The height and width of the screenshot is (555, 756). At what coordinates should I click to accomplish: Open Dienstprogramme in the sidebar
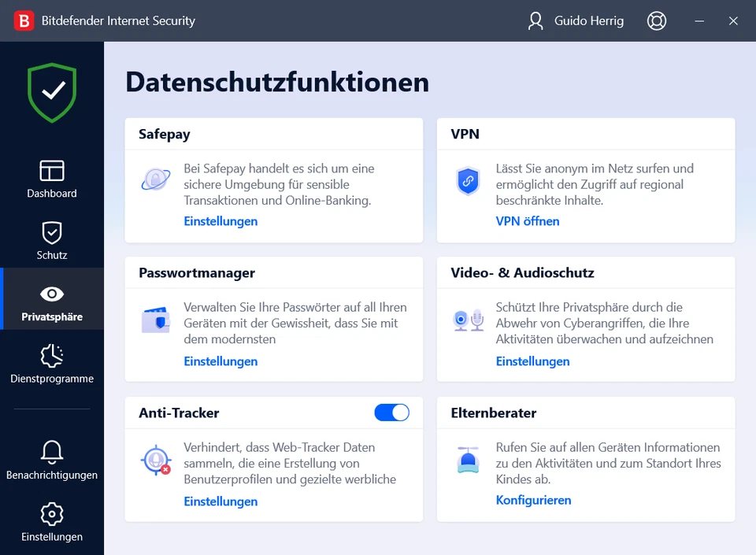click(x=51, y=364)
